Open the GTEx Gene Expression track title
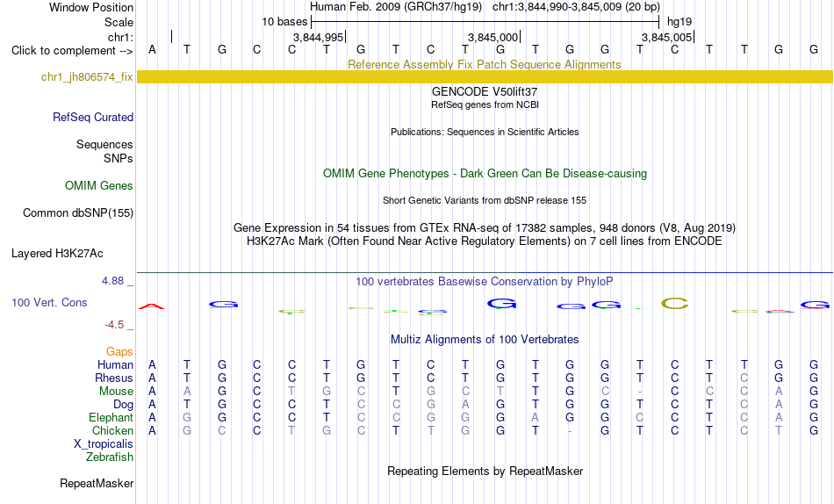 (485, 227)
